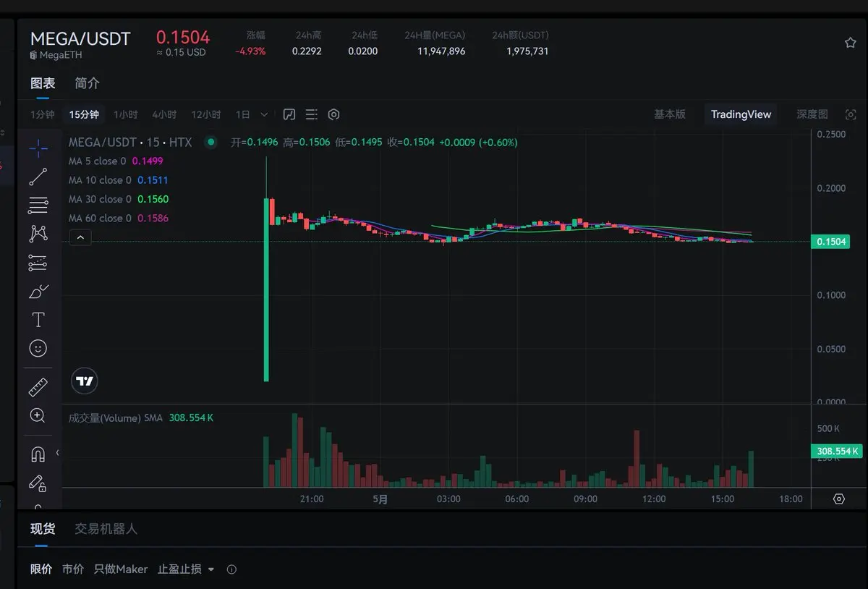
Task: Open 止盈止损 order type dropdown
Action: (187, 569)
